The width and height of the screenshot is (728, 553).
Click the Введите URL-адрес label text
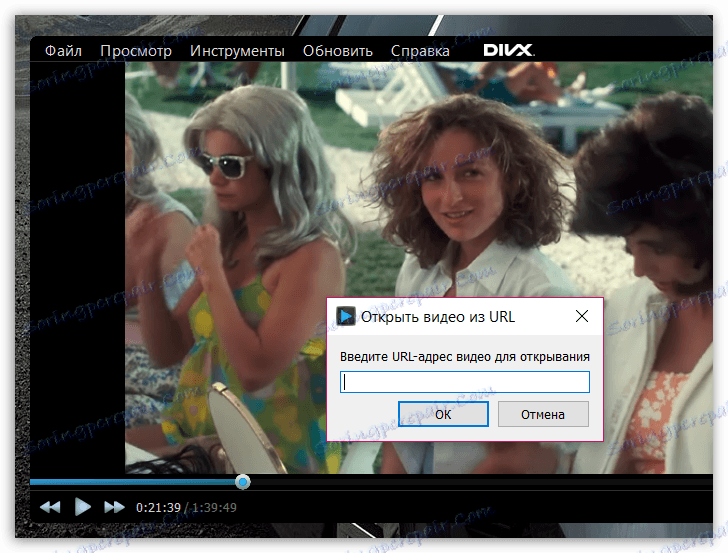coord(465,357)
